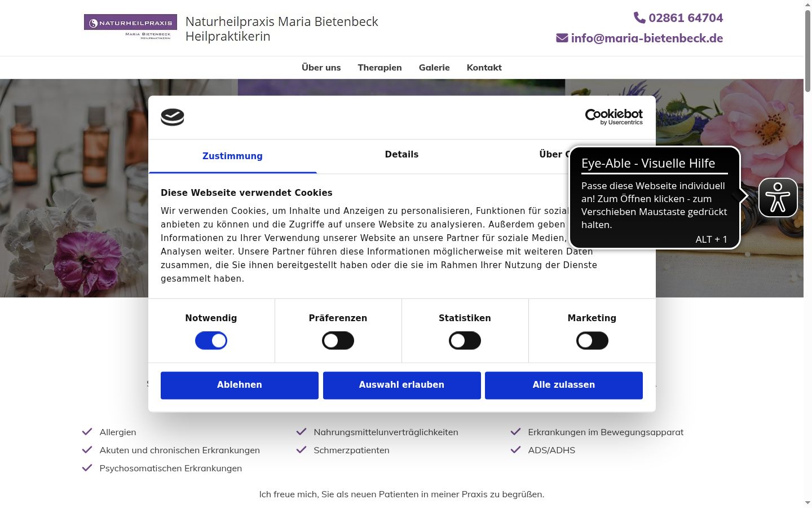Click the Cookiebot by Usercentrics logo
Screen dimensions: 812x508
(x=614, y=117)
